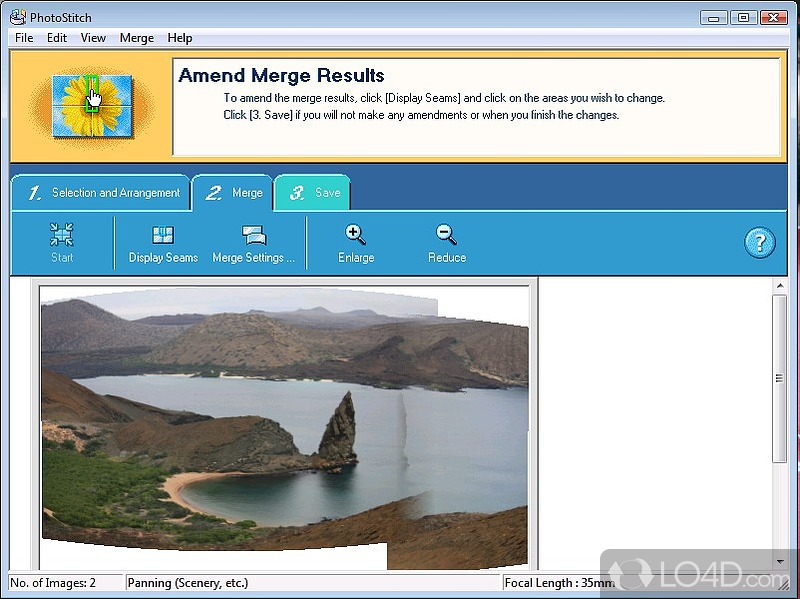Open the File menu

(x=24, y=38)
